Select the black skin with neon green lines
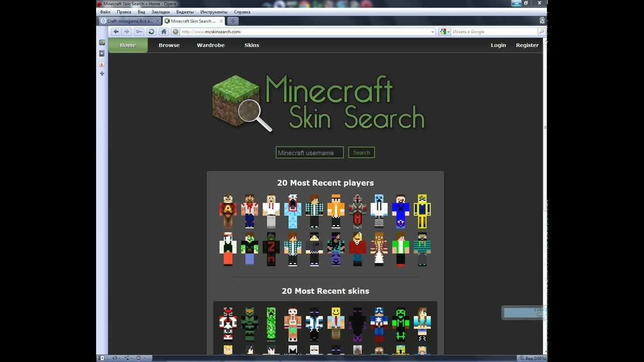Viewport: 644px width, 362px height. coord(401,324)
